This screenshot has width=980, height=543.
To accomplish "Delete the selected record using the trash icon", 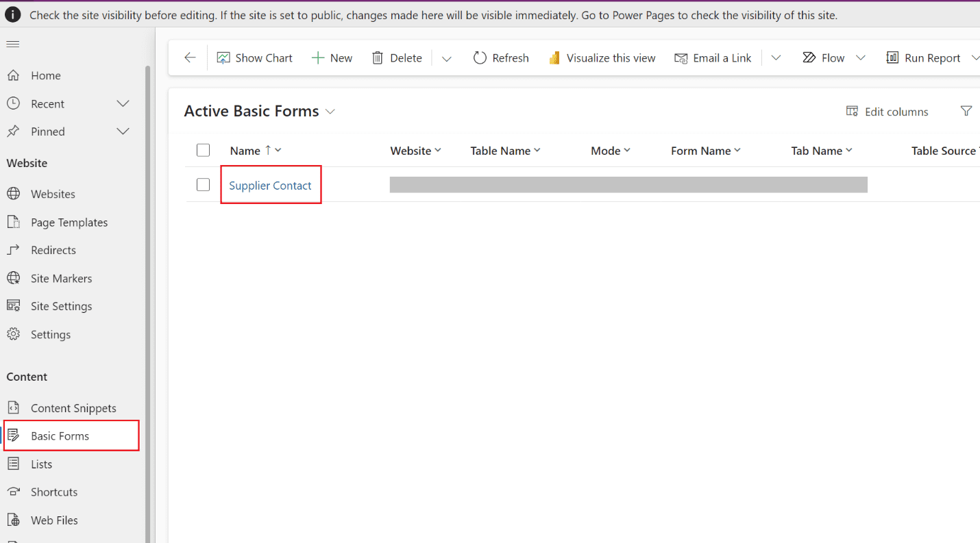I will pyautogui.click(x=378, y=58).
